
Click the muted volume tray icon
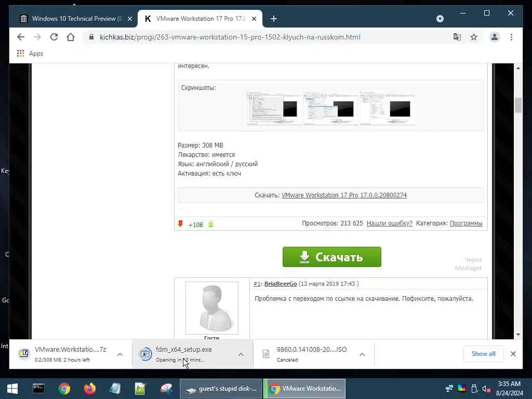point(486,389)
